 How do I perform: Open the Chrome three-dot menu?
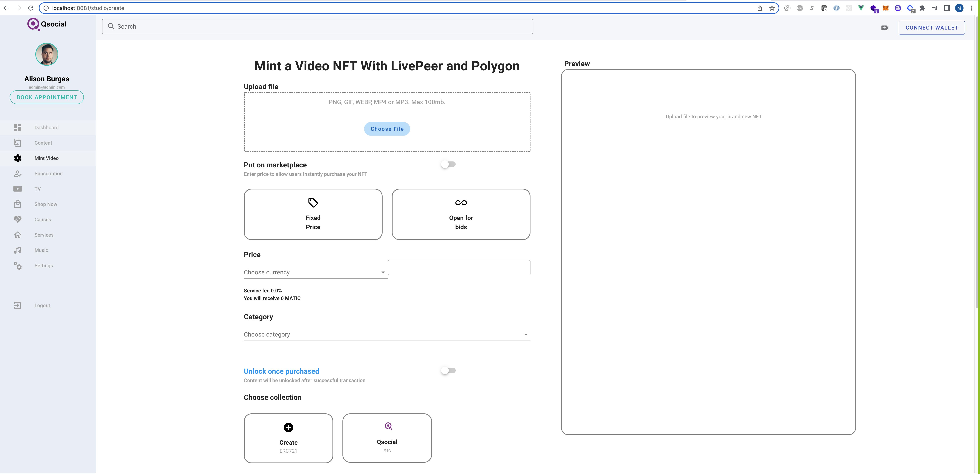[x=971, y=8]
